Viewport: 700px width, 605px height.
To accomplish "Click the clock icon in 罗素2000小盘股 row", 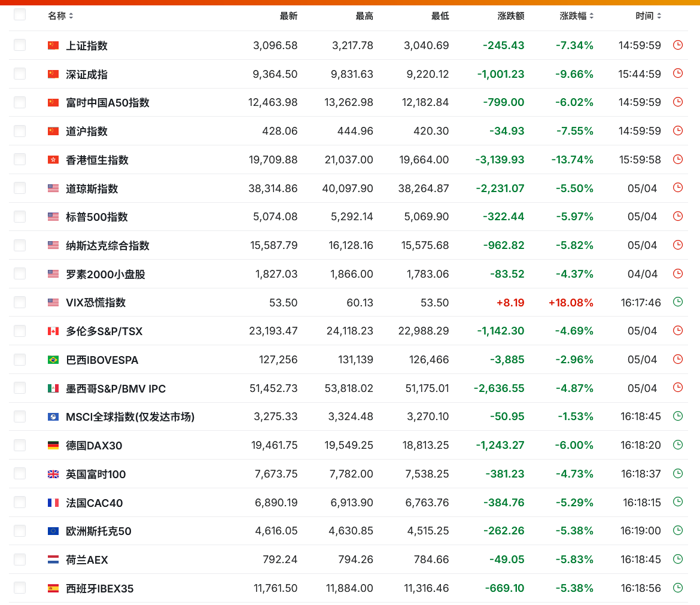I will (x=678, y=273).
